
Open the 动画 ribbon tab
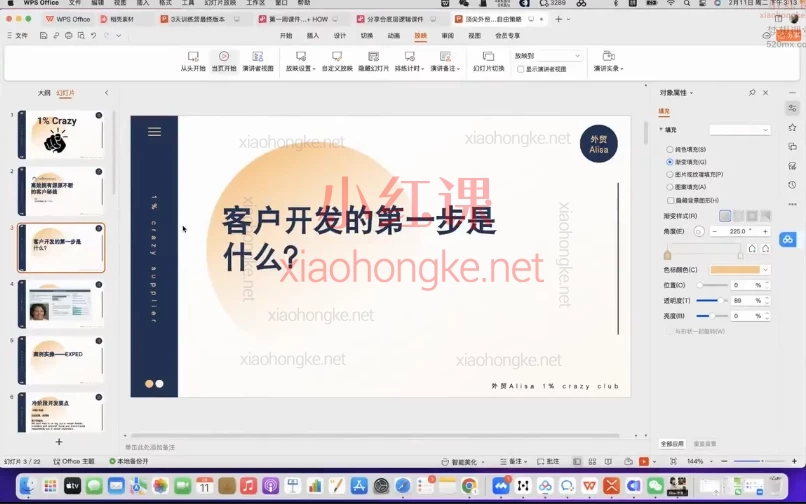tap(394, 35)
